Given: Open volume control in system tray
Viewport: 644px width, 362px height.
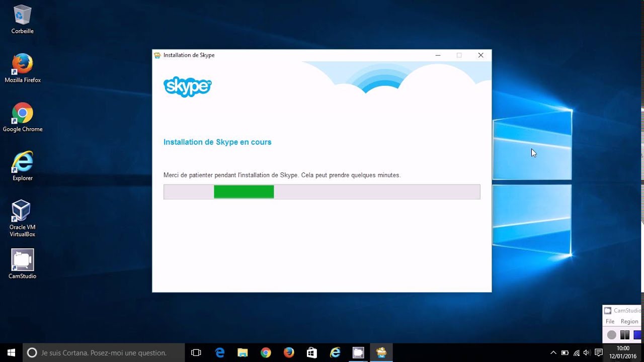Looking at the screenshot, I should (x=587, y=353).
